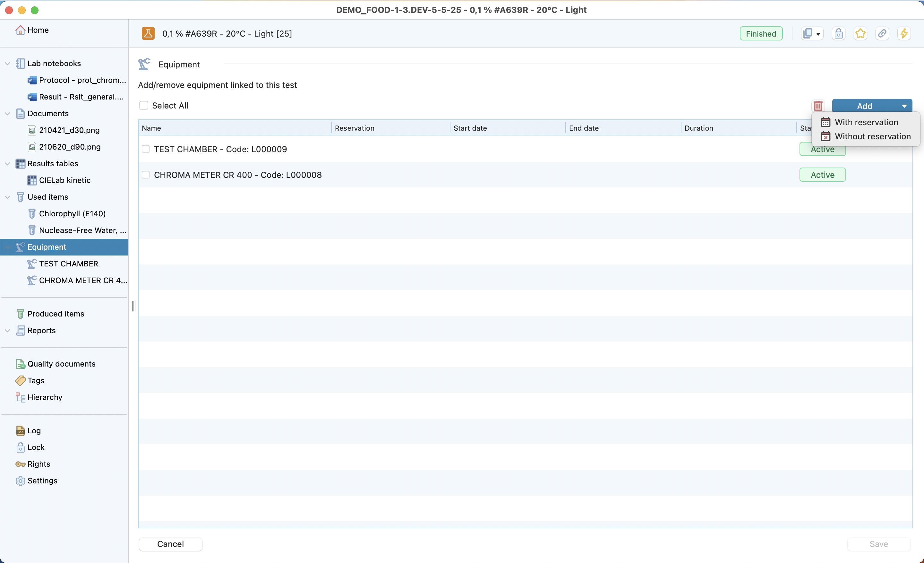Click the Finished status button
This screenshot has height=563, width=924.
(760, 34)
